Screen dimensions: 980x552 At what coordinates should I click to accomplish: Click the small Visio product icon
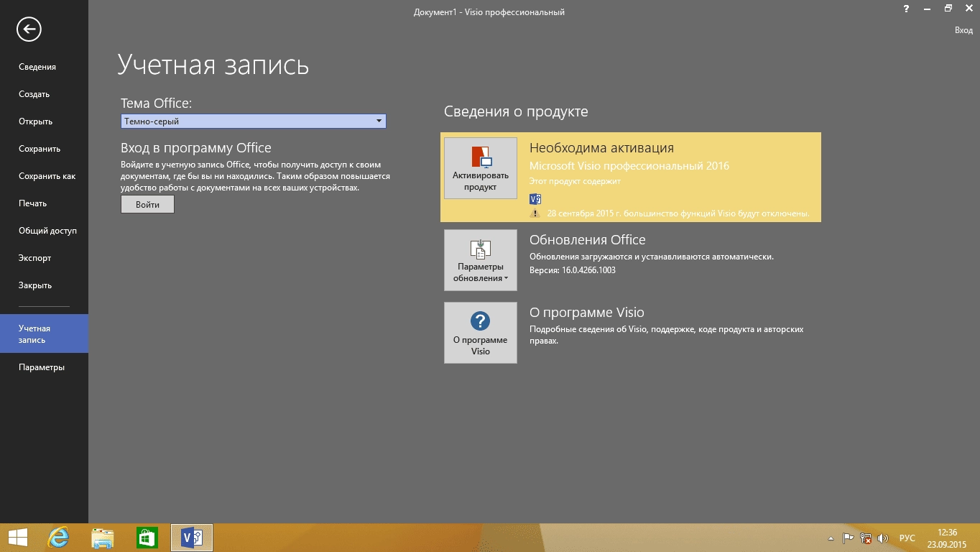tap(535, 199)
